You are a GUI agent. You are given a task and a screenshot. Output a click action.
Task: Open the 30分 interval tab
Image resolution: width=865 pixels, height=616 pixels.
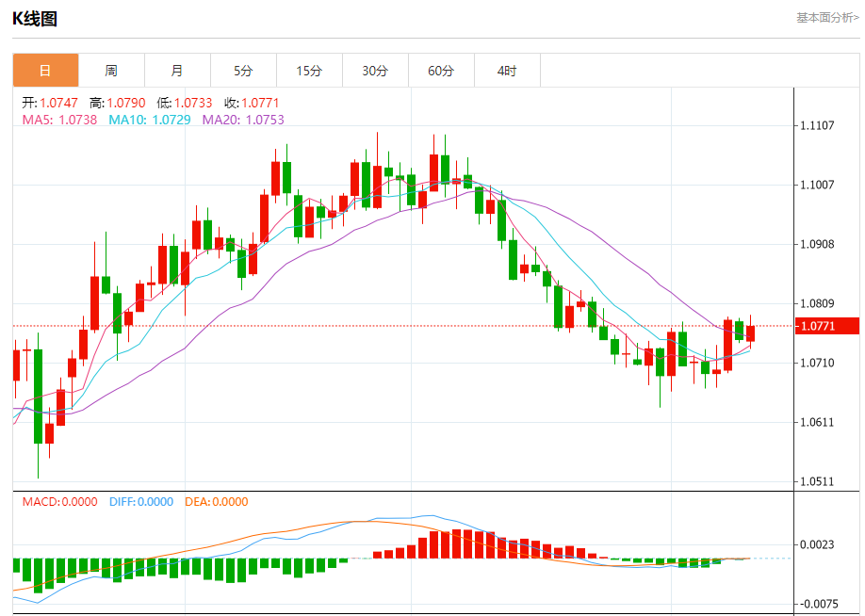375,71
